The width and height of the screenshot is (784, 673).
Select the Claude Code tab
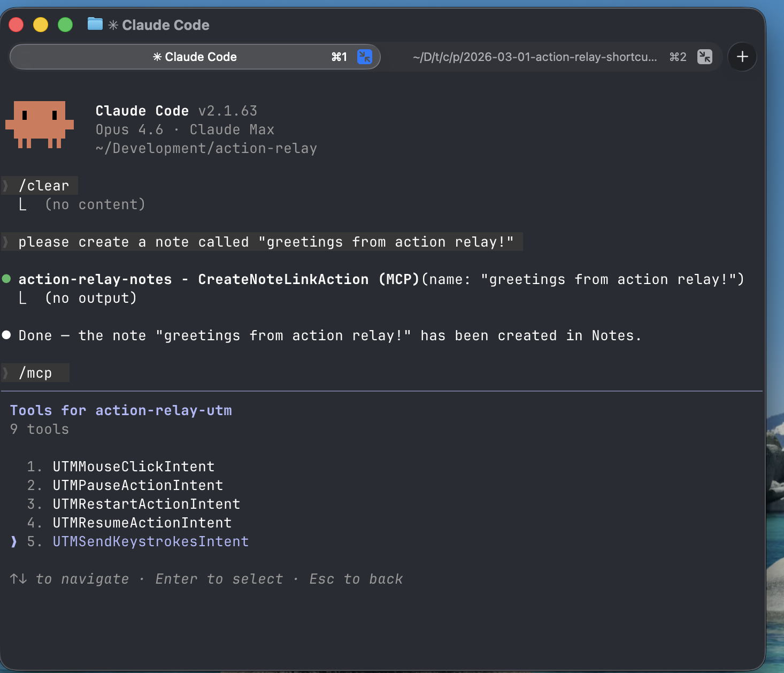(x=195, y=57)
